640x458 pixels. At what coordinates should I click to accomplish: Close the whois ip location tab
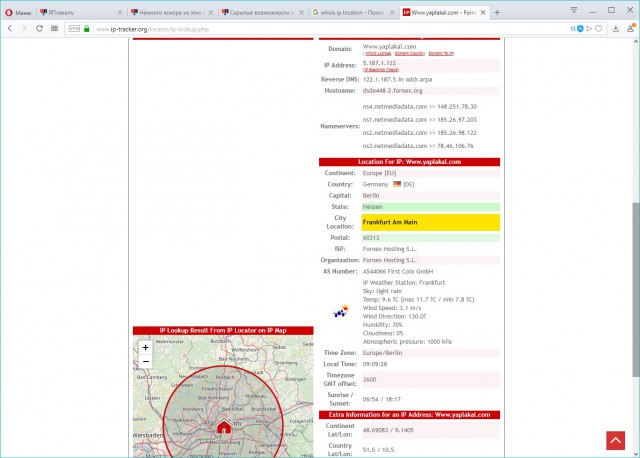point(392,13)
